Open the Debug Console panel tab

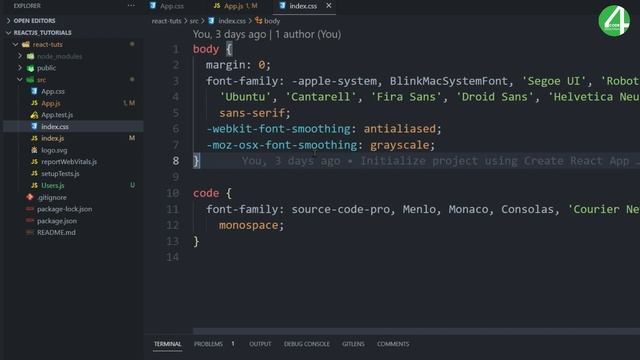coord(307,344)
